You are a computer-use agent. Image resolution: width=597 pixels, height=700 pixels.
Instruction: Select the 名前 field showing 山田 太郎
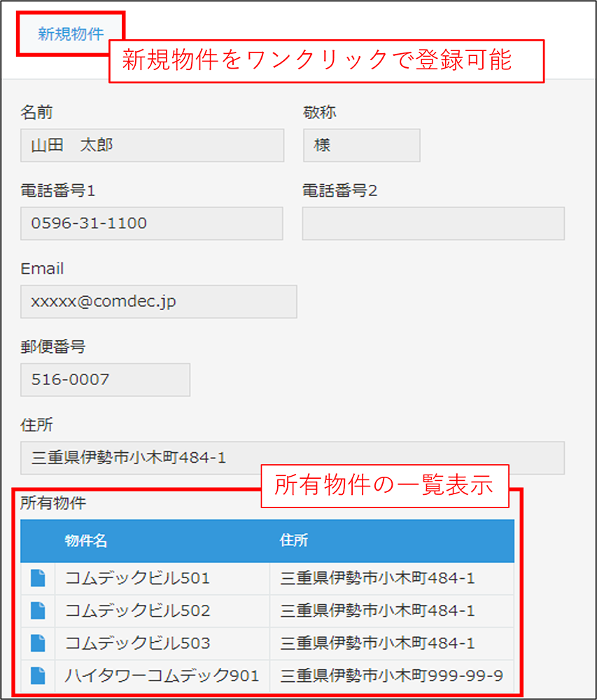pos(152,145)
